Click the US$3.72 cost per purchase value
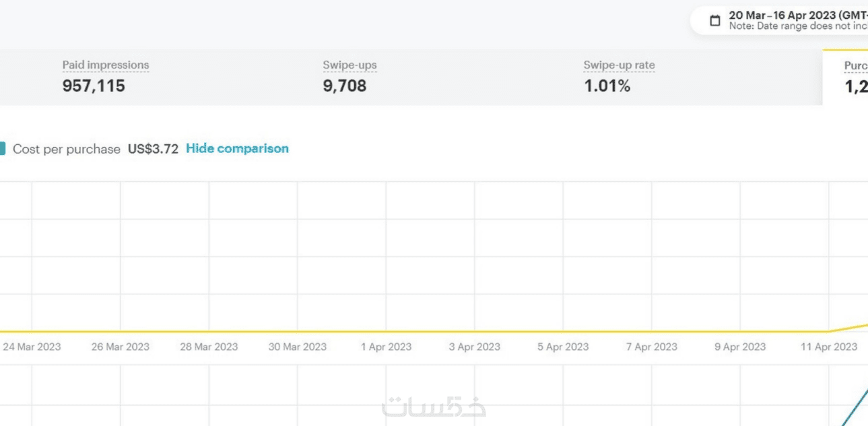Image resolution: width=868 pixels, height=426 pixels. (x=153, y=149)
